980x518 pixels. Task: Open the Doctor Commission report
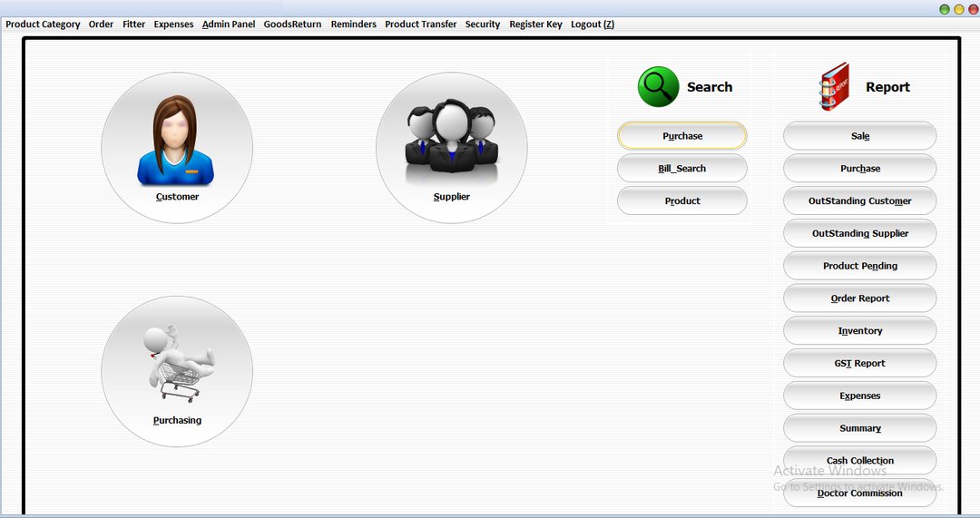click(859, 494)
